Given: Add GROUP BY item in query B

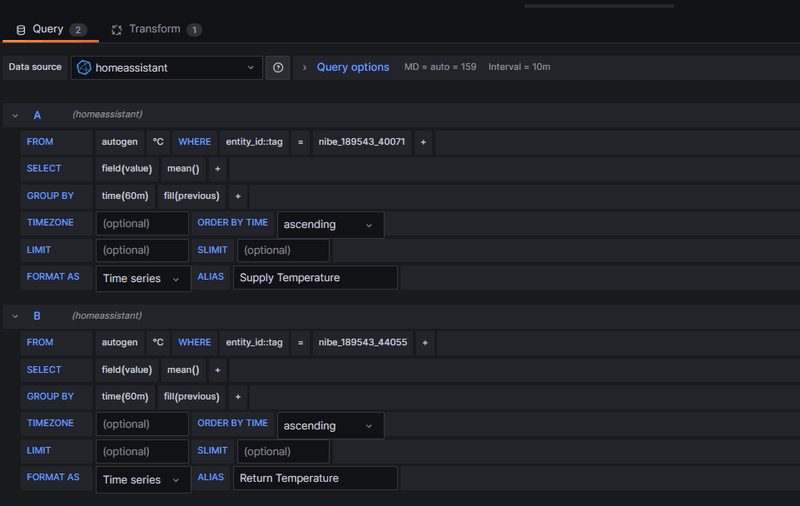Looking at the screenshot, I should click(x=238, y=397).
